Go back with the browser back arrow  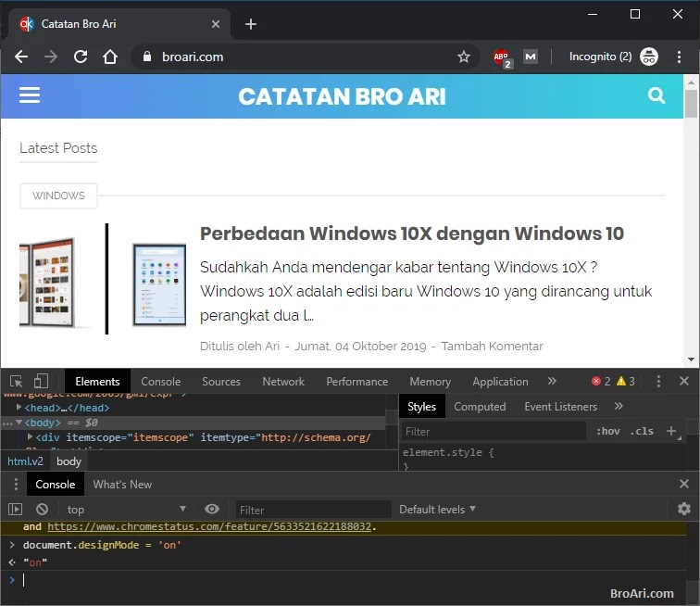click(x=21, y=57)
